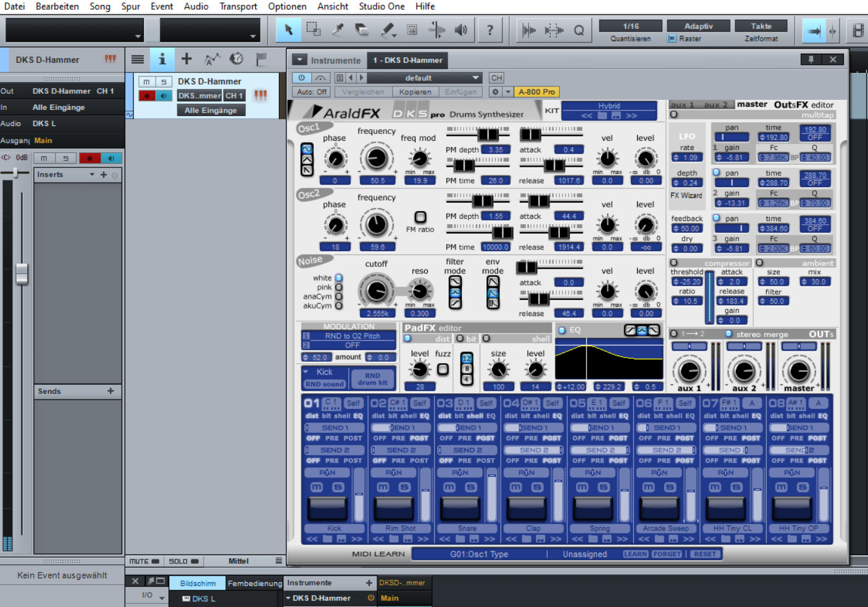Image resolution: width=868 pixels, height=607 pixels.
Task: Open Alle Eingänge input dropdown on track
Action: click(211, 111)
